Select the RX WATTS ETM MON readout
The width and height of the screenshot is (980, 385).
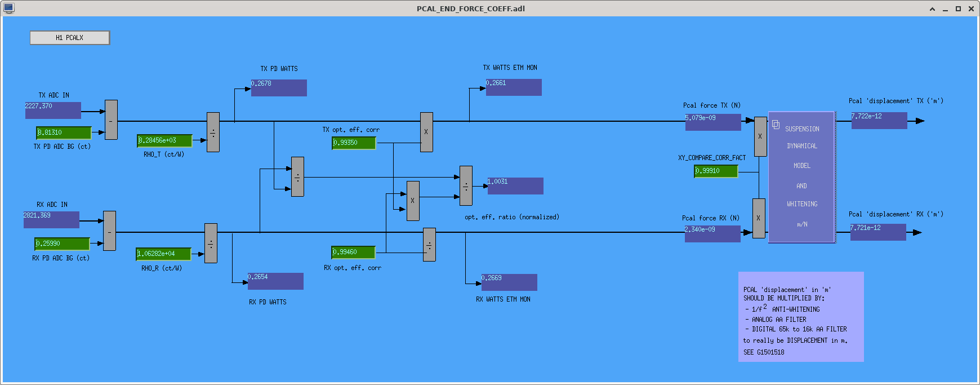point(509,282)
